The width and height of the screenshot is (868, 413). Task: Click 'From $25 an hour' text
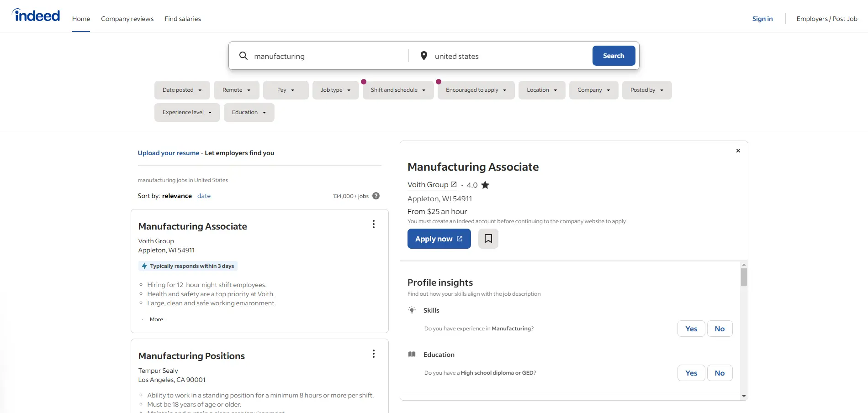[437, 211]
